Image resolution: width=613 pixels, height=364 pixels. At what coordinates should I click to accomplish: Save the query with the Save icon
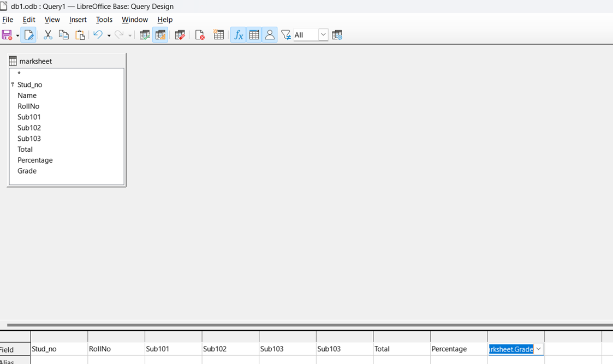pos(7,35)
